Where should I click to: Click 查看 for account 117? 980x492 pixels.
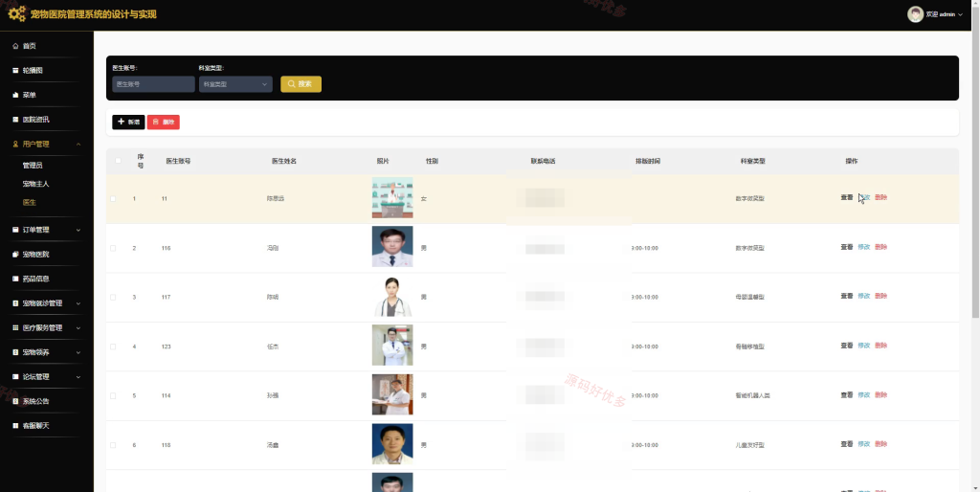click(x=846, y=296)
